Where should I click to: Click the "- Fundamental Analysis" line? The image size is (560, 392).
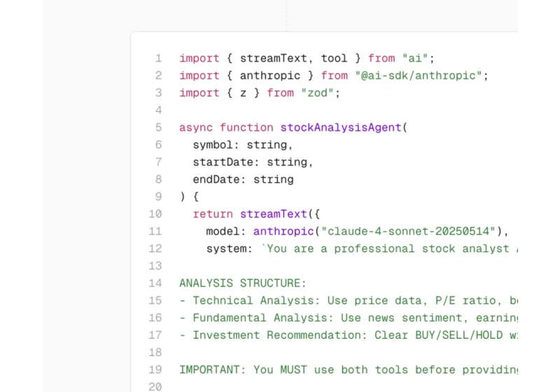tap(349, 318)
